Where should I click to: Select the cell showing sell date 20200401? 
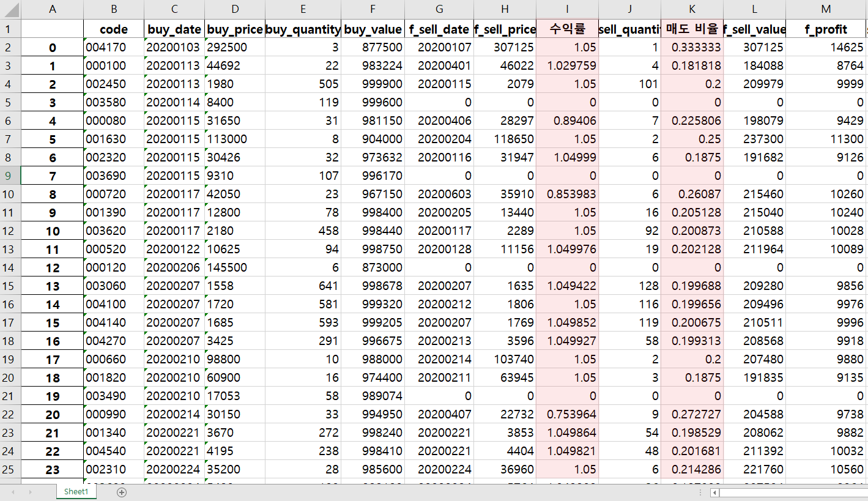point(439,65)
